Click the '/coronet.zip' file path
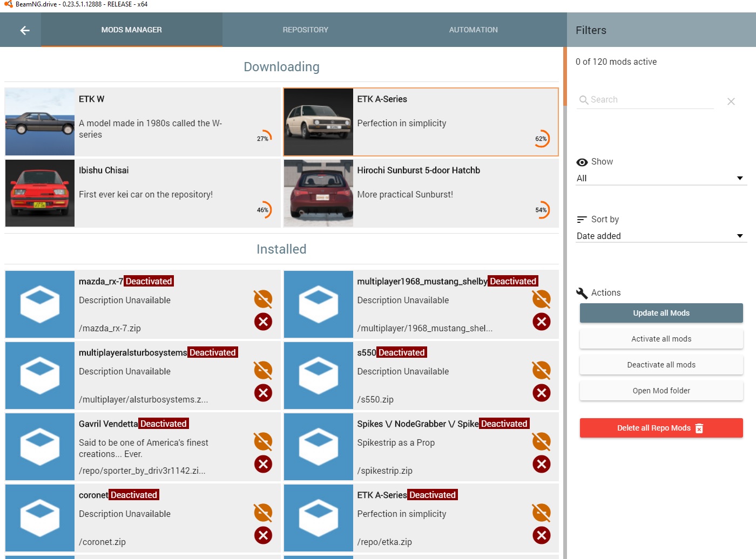 [x=102, y=542]
